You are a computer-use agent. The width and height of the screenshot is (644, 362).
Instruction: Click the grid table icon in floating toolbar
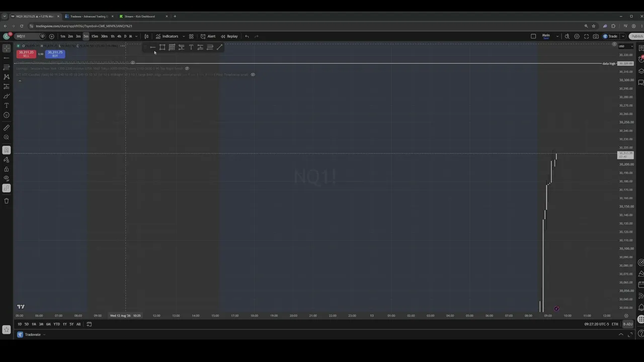point(172,47)
